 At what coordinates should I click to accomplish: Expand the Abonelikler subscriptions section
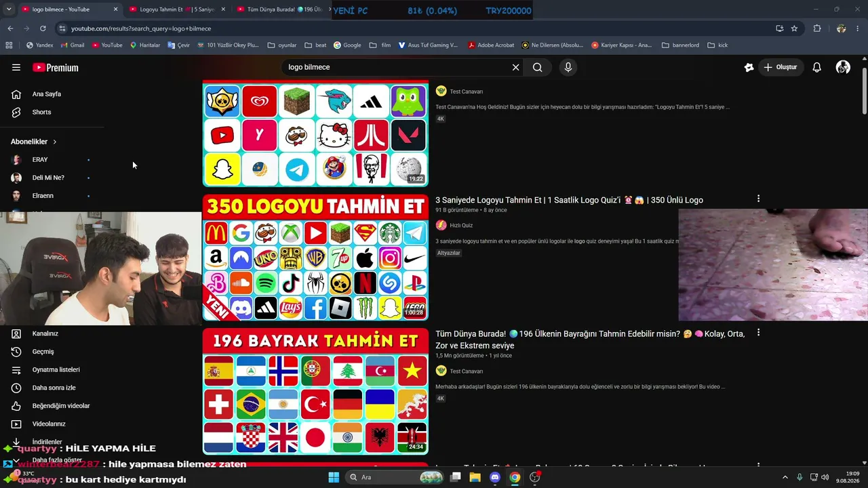pyautogui.click(x=34, y=142)
